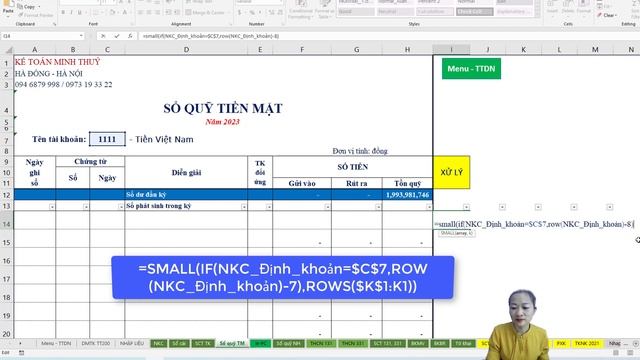Apply Percent Style (% icon)
640x360 pixels.
point(252,13)
